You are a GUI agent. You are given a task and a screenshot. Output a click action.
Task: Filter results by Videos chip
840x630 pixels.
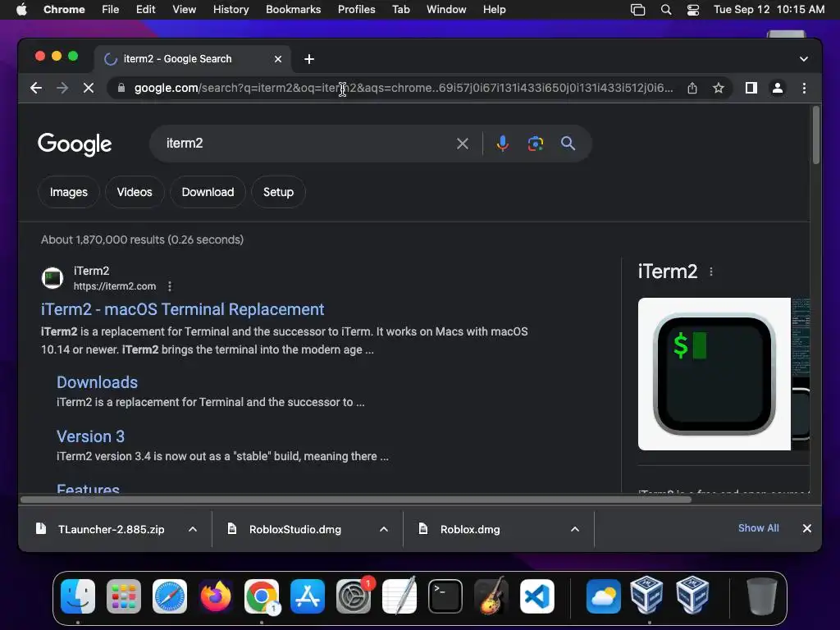[135, 192]
